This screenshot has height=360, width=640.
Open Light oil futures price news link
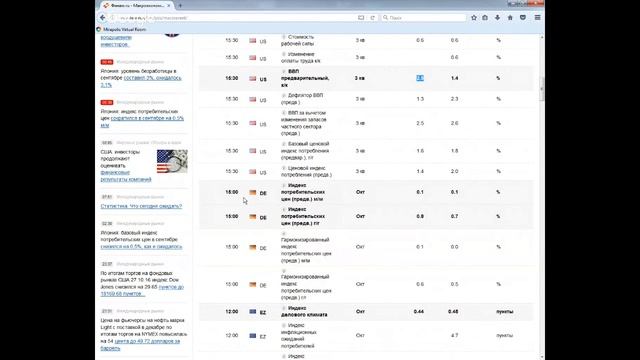140,344
